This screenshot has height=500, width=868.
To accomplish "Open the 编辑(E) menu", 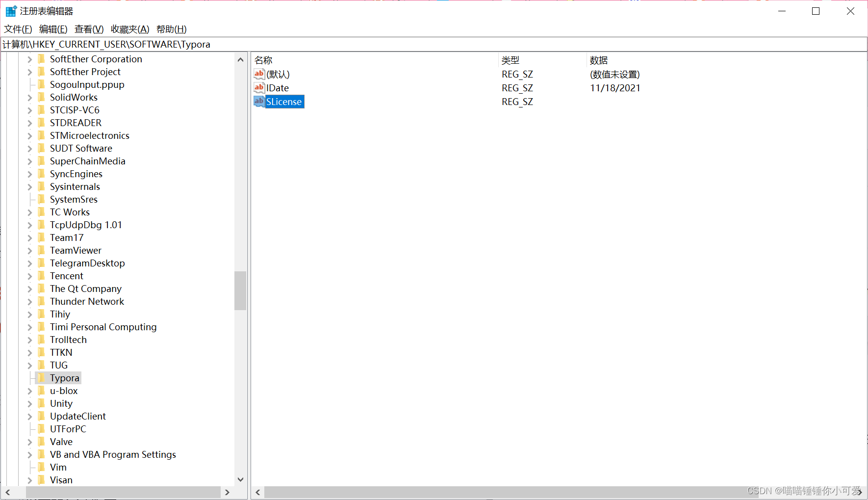I will point(53,29).
